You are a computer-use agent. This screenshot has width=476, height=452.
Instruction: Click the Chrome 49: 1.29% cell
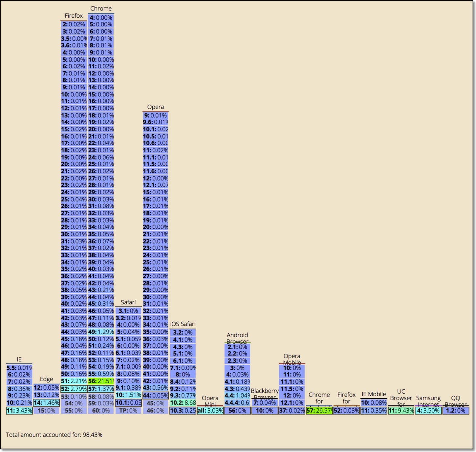pyautogui.click(x=101, y=332)
